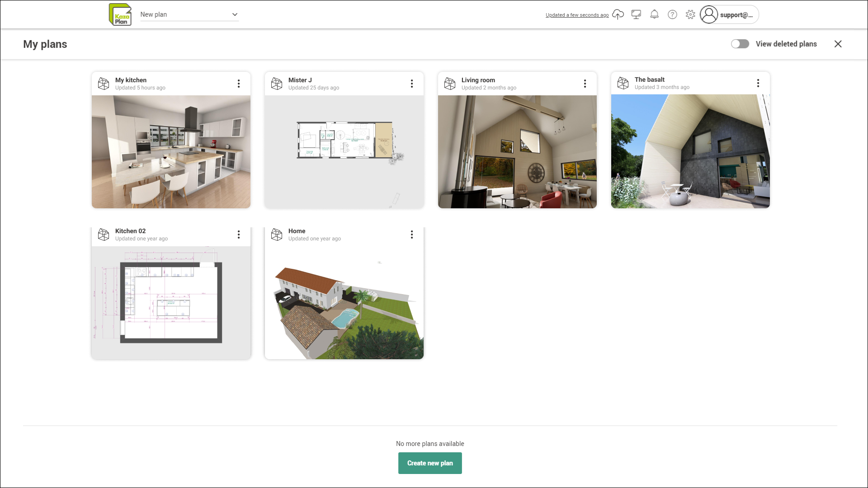
Task: Open settings gear icon
Action: coord(690,14)
